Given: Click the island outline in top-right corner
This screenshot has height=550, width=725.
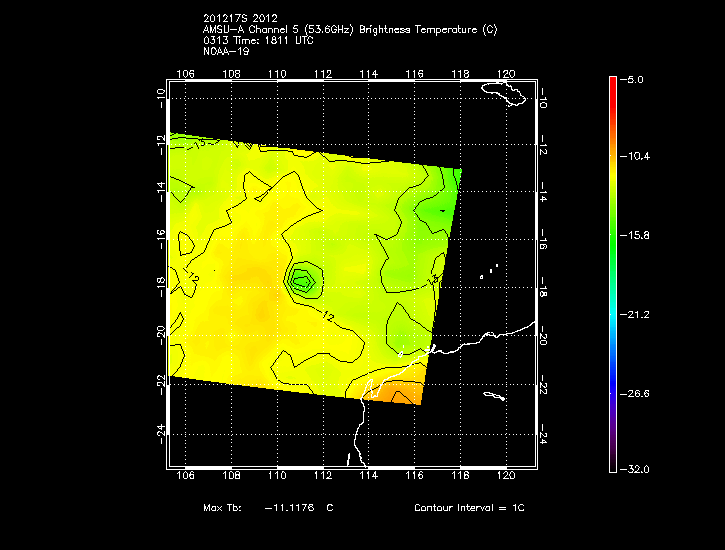Looking at the screenshot, I should 504,94.
